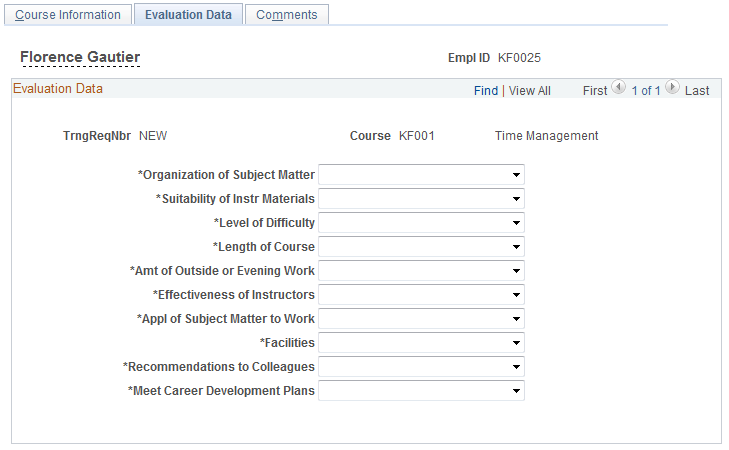Screen dimensions: 729x450
Task: Click the Florence Gautier name heading
Action: pos(80,57)
